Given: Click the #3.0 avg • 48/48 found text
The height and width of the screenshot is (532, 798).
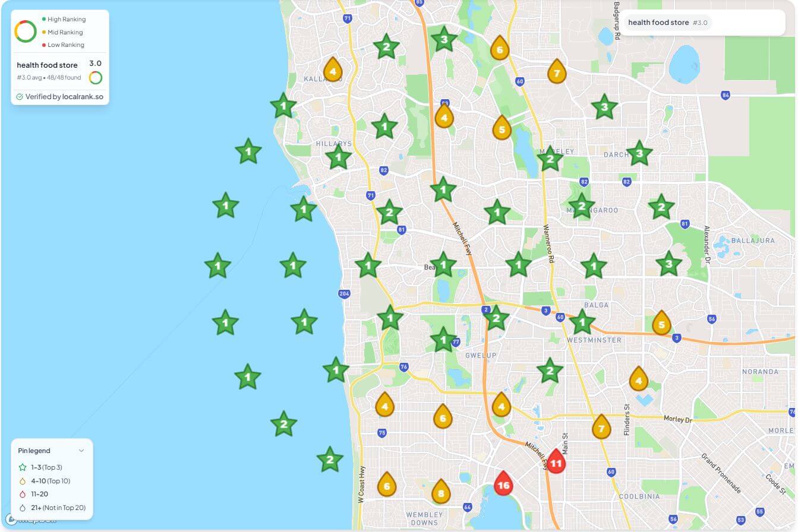Looking at the screenshot, I should (x=49, y=78).
